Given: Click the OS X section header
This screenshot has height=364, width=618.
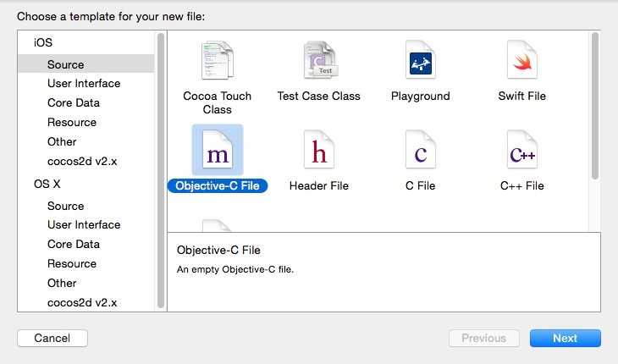Looking at the screenshot, I should tap(47, 184).
